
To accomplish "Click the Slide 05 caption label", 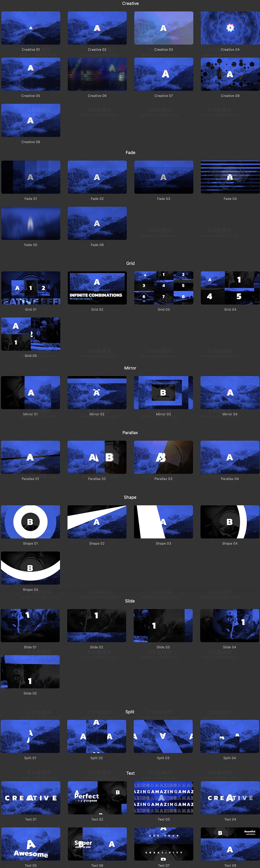I will [30, 693].
